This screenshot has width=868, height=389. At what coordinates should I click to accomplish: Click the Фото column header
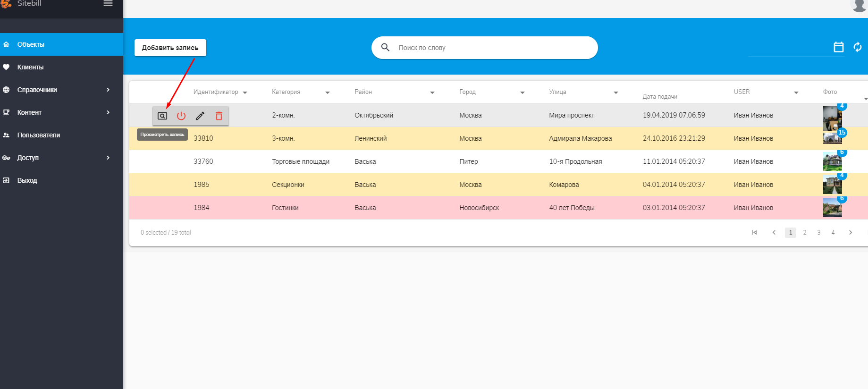tap(830, 92)
